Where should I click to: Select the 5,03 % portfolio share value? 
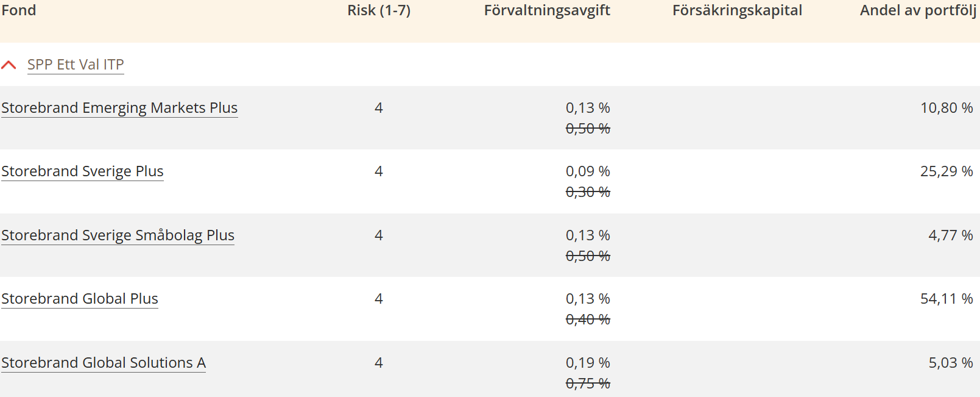(950, 363)
